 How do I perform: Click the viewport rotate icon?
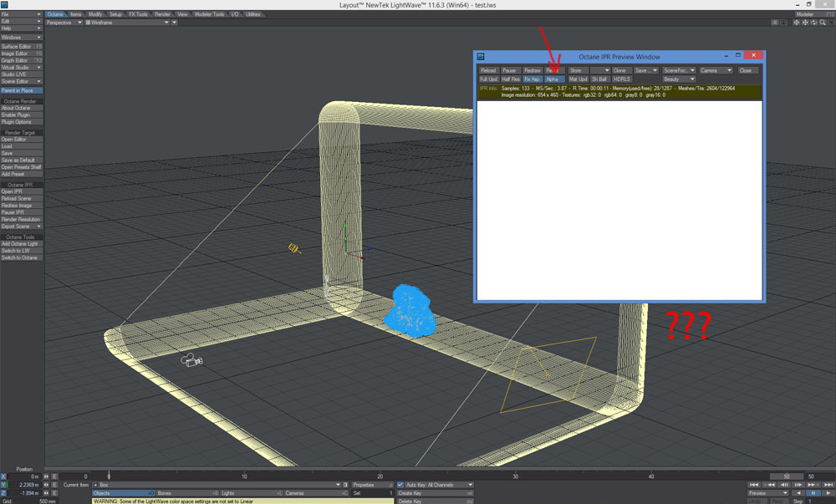click(x=813, y=23)
